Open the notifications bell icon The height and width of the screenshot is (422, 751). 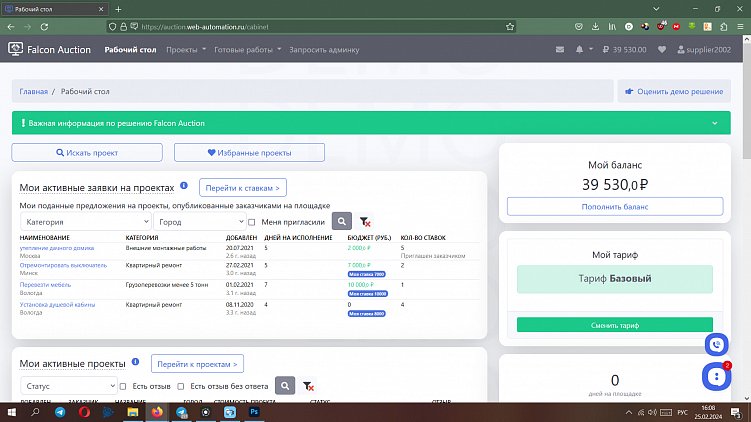(579, 49)
